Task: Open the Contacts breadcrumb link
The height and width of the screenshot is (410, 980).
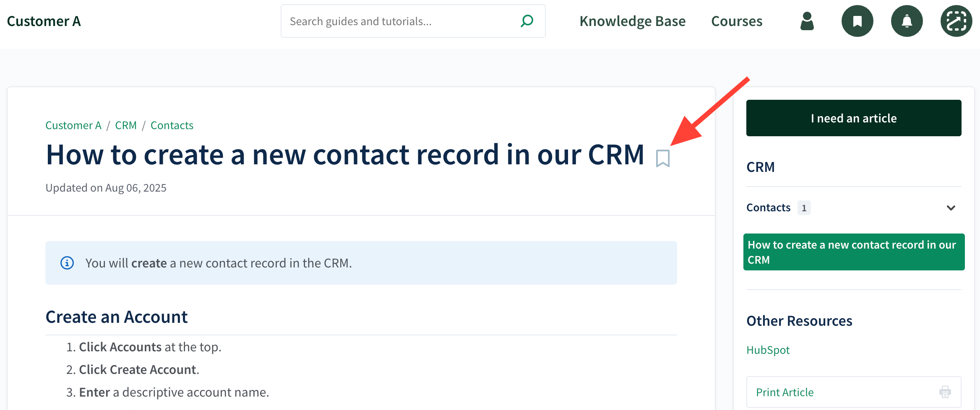Action: (x=172, y=125)
